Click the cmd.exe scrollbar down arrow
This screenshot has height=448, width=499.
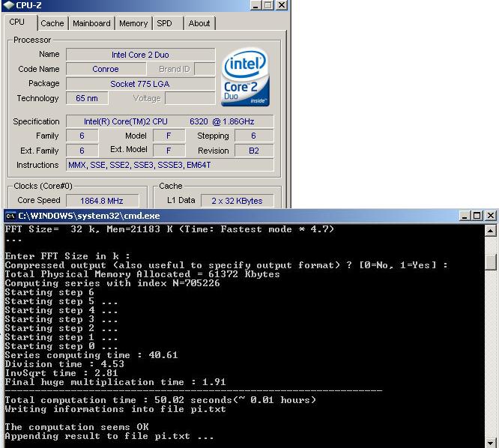pos(491,443)
